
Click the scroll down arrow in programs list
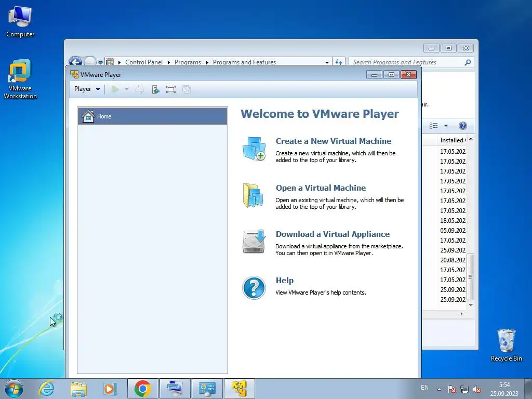(x=471, y=305)
